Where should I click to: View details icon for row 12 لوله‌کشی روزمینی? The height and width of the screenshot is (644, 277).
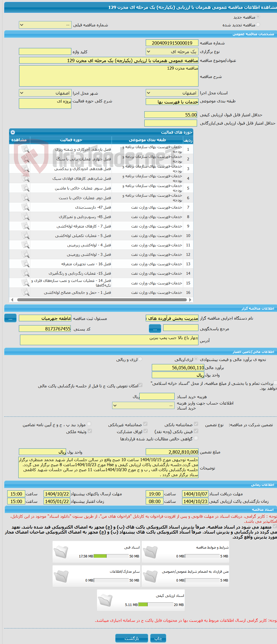(25, 254)
